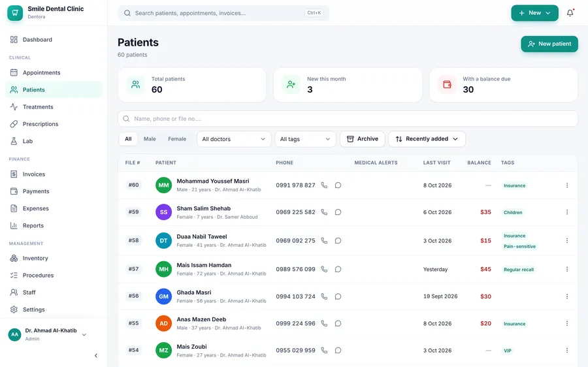Select the All gender filter

[128, 139]
